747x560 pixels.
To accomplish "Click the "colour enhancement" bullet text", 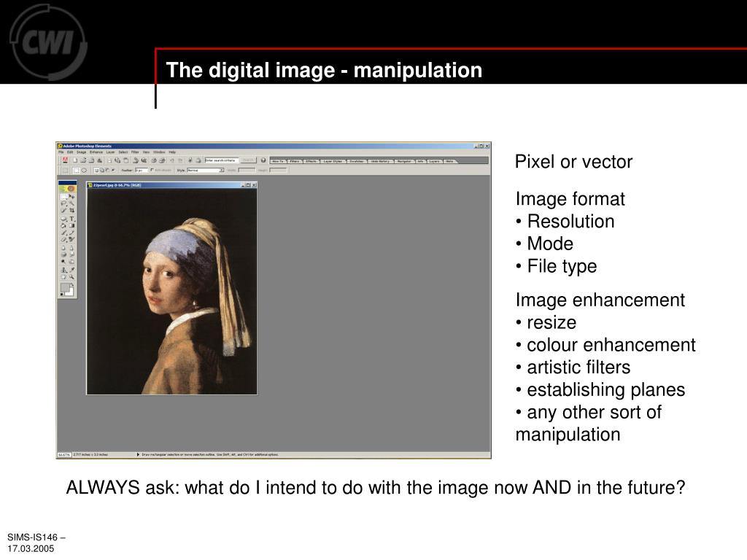I will pos(611,345).
